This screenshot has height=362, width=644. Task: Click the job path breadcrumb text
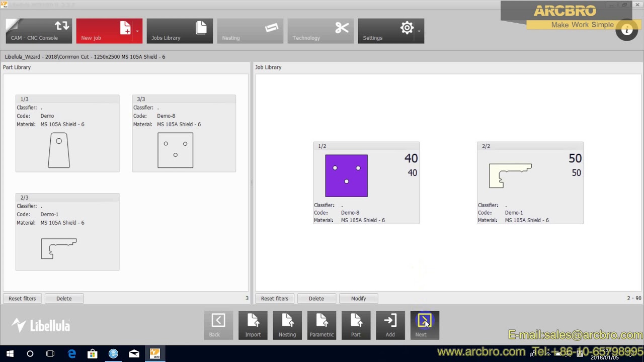(85, 57)
